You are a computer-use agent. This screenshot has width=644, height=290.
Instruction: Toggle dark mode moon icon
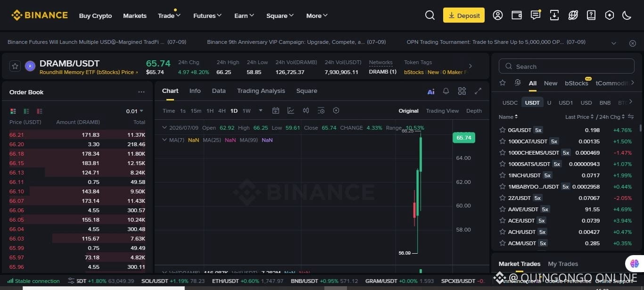point(627,16)
